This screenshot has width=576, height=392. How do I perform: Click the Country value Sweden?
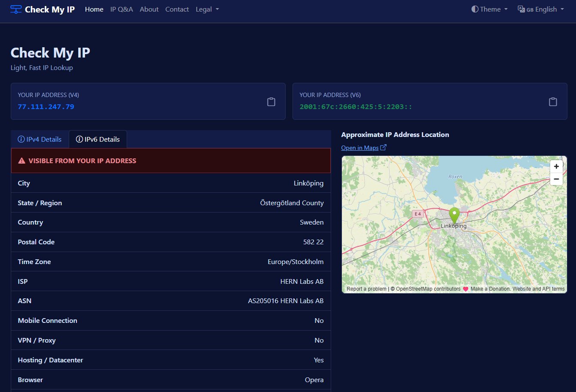click(312, 222)
